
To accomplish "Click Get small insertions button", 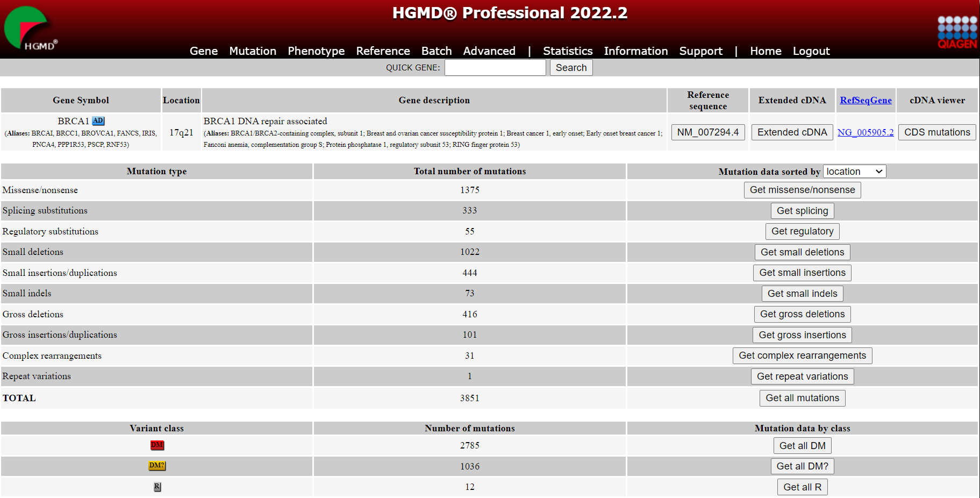I will tap(802, 273).
